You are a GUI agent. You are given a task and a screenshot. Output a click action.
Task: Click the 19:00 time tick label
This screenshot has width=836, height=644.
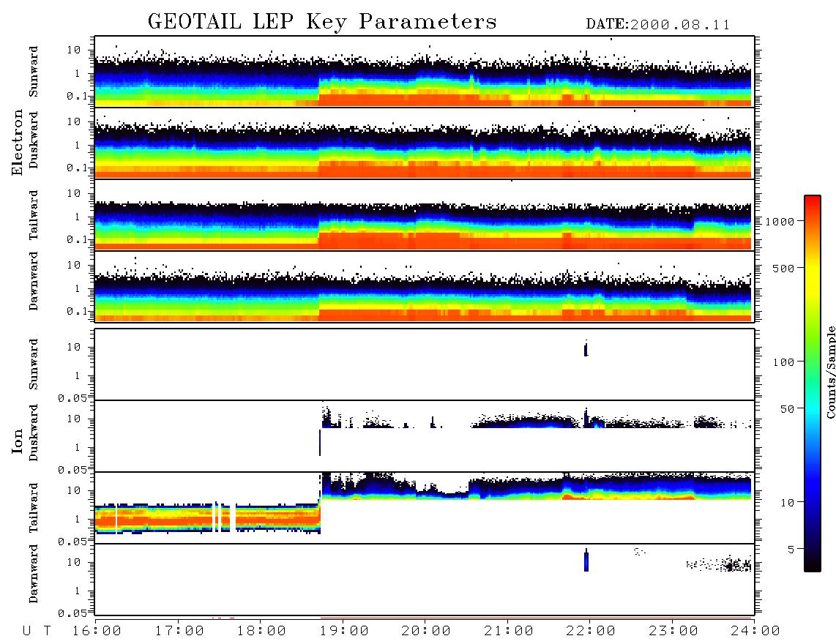point(344,632)
